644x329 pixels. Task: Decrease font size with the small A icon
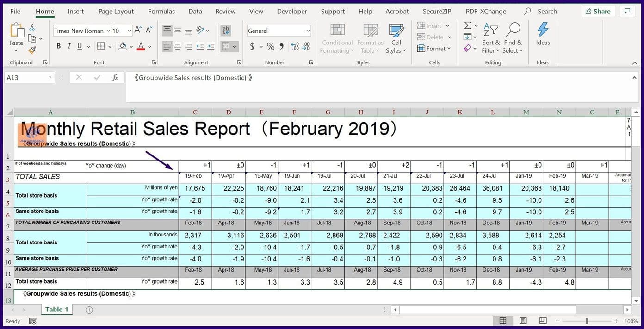(x=149, y=31)
